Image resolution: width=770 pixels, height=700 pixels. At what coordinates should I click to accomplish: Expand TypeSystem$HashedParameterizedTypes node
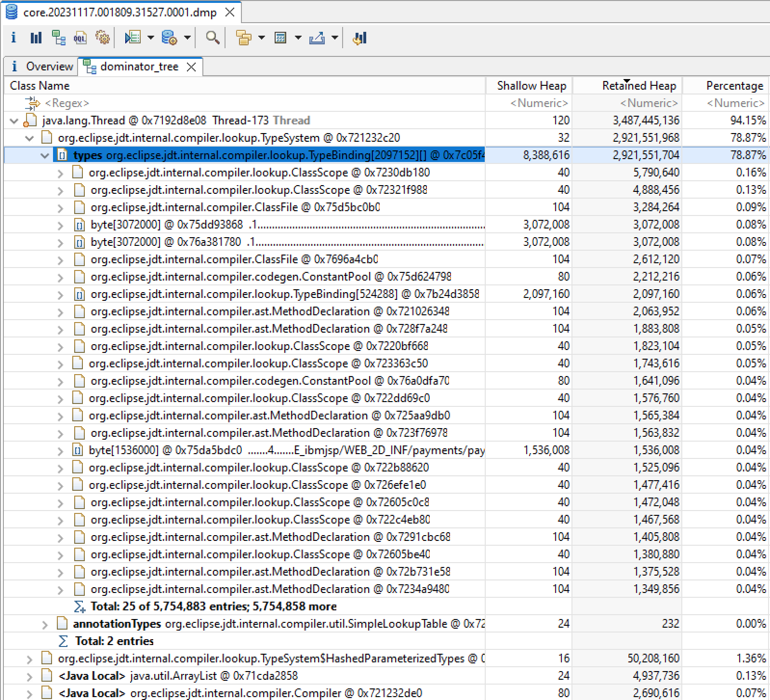point(29,659)
